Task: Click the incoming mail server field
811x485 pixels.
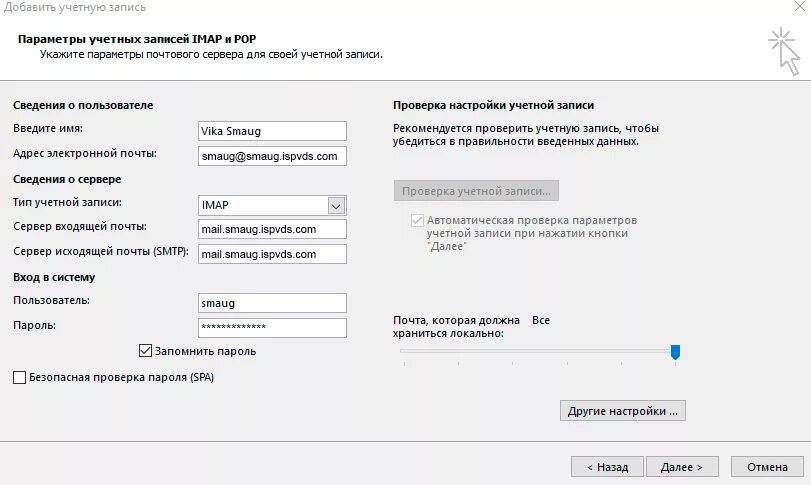Action: (x=272, y=229)
